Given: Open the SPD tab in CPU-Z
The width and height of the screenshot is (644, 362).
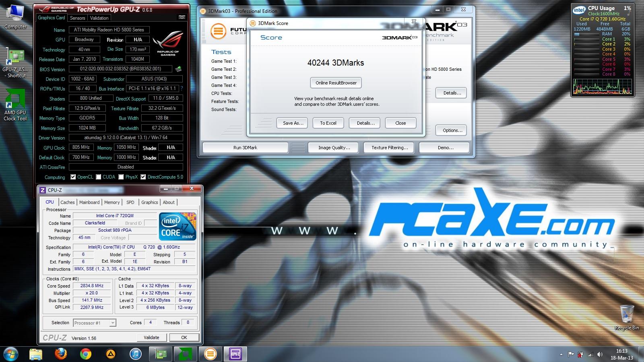Looking at the screenshot, I should tap(130, 202).
